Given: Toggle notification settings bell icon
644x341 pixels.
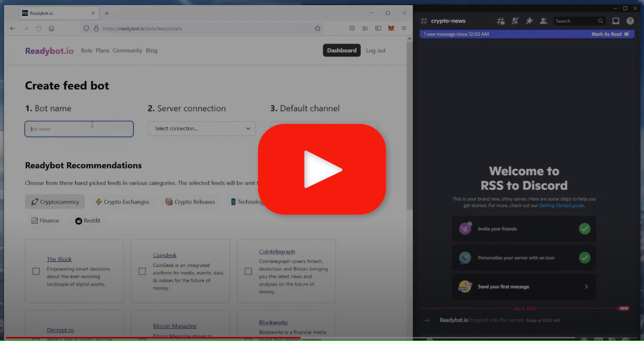Looking at the screenshot, I should [515, 21].
